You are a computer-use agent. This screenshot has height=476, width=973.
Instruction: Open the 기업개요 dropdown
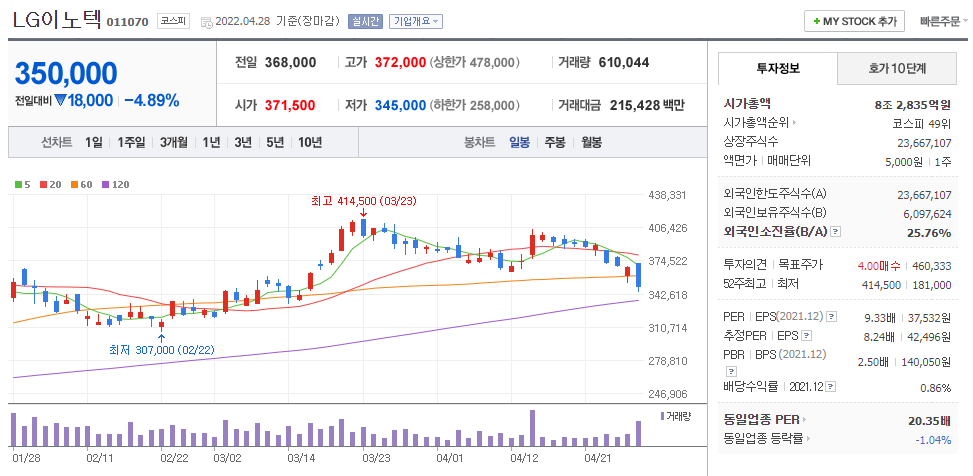click(416, 21)
